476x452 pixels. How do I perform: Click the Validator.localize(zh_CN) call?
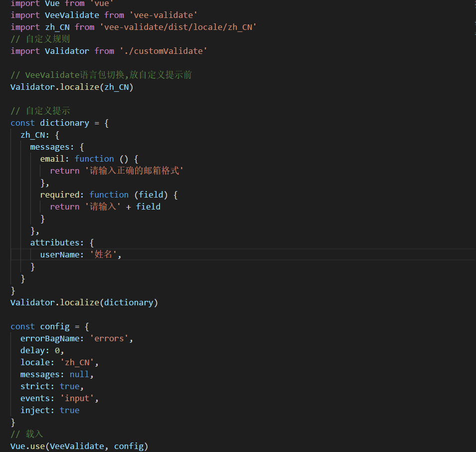pyautogui.click(x=72, y=87)
